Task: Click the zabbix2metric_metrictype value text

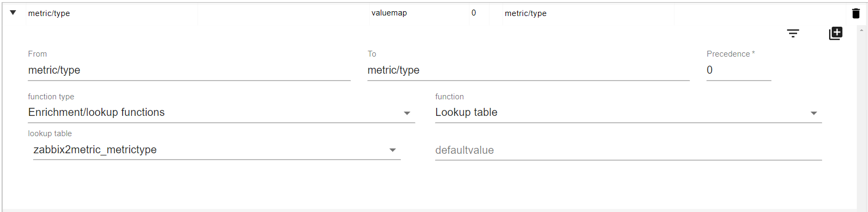Action: tap(95, 150)
